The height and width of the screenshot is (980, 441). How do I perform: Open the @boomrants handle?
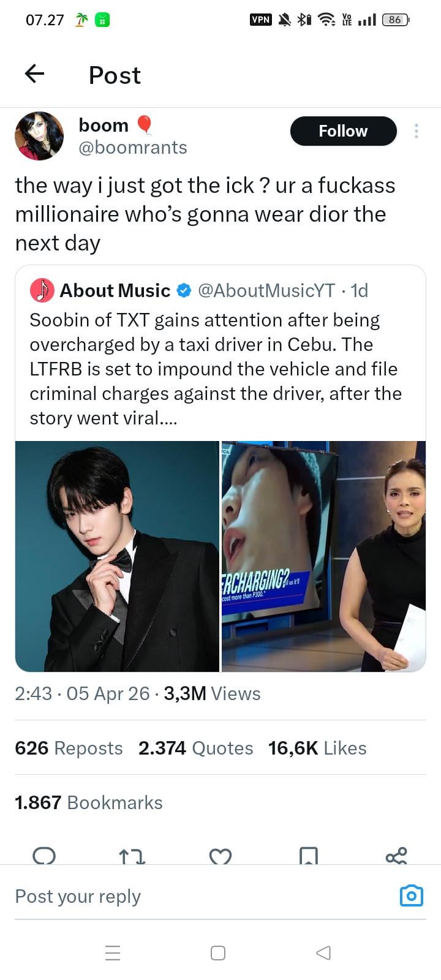133,148
